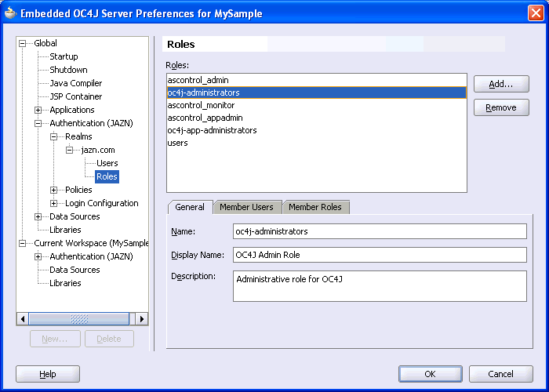The image size is (549, 392).
Task: Select Global Libraries item
Action: point(65,230)
